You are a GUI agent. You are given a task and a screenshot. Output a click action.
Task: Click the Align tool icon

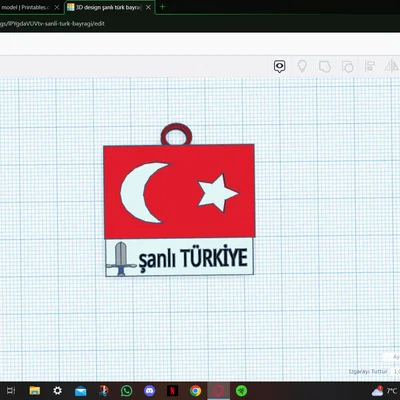point(370,66)
